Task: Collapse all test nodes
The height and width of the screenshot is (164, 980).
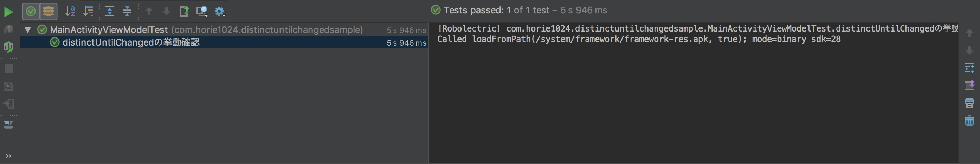Action: (127, 11)
